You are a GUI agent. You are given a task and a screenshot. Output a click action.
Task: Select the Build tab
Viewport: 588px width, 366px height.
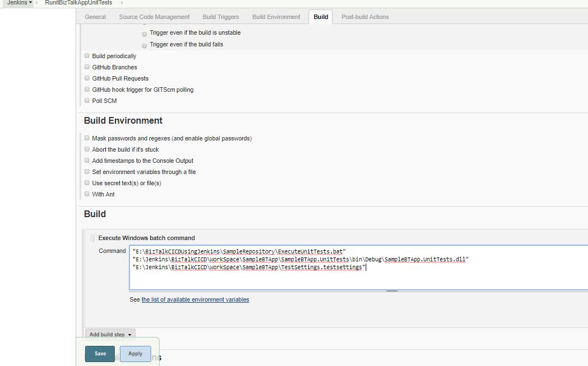coord(321,17)
